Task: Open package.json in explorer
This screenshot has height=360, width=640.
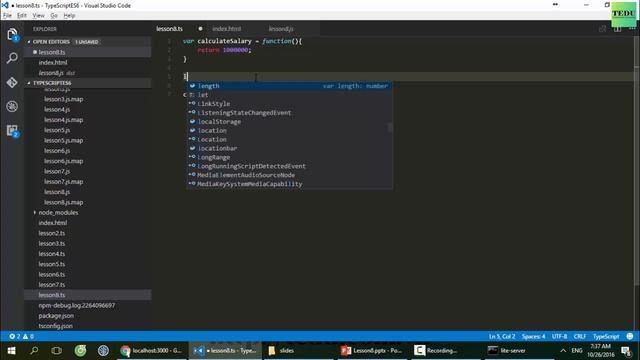Action: tap(88, 316)
